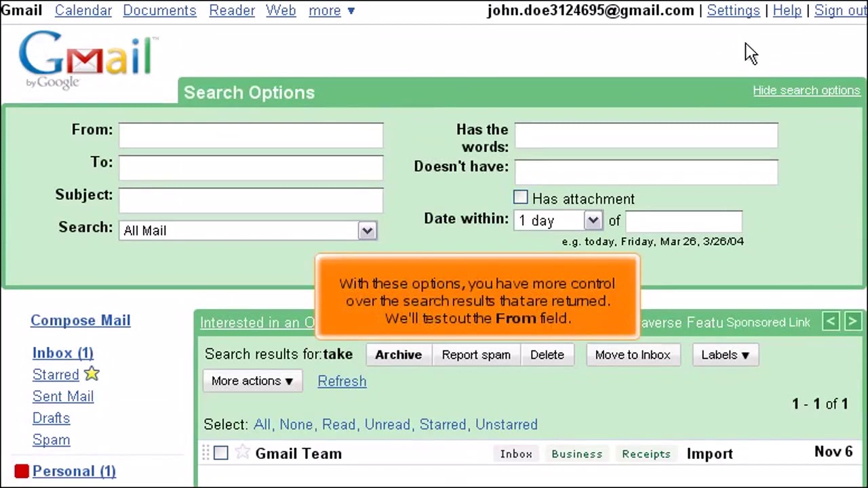Click the Report spam button
This screenshot has height=488, width=868.
coord(476,354)
